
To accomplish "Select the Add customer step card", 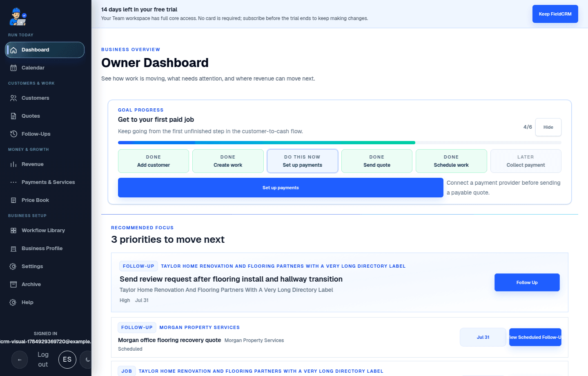I will [x=154, y=161].
